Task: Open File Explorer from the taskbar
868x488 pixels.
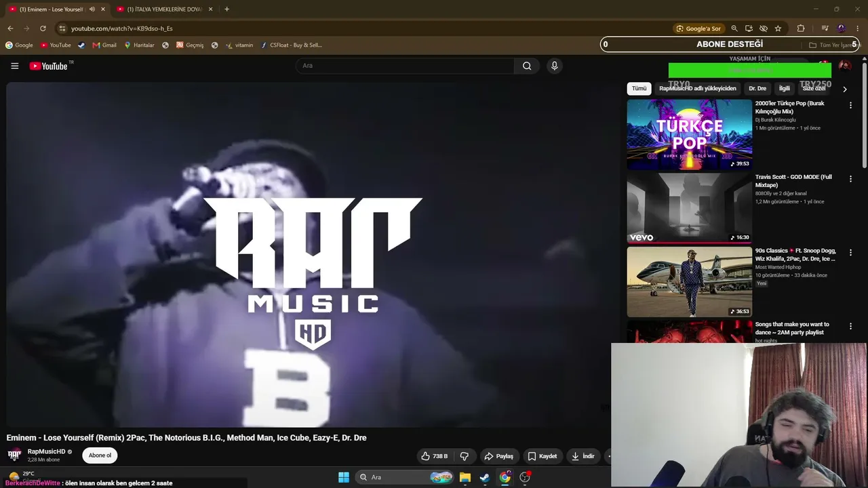Action: [x=465, y=477]
